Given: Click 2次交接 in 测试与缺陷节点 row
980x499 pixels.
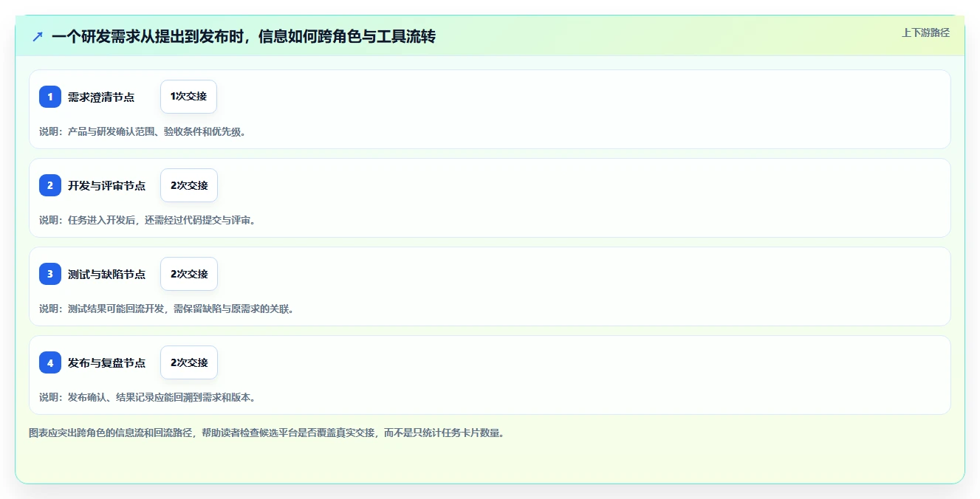Looking at the screenshot, I should point(189,274).
